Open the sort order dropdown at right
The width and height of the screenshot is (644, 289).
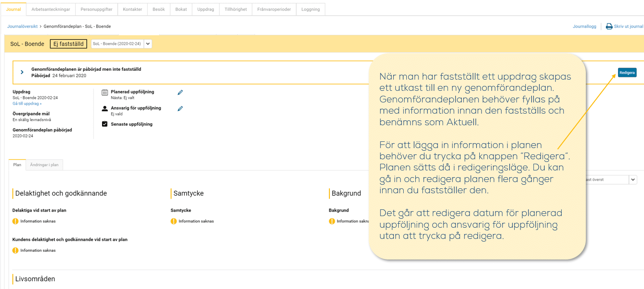tap(632, 179)
